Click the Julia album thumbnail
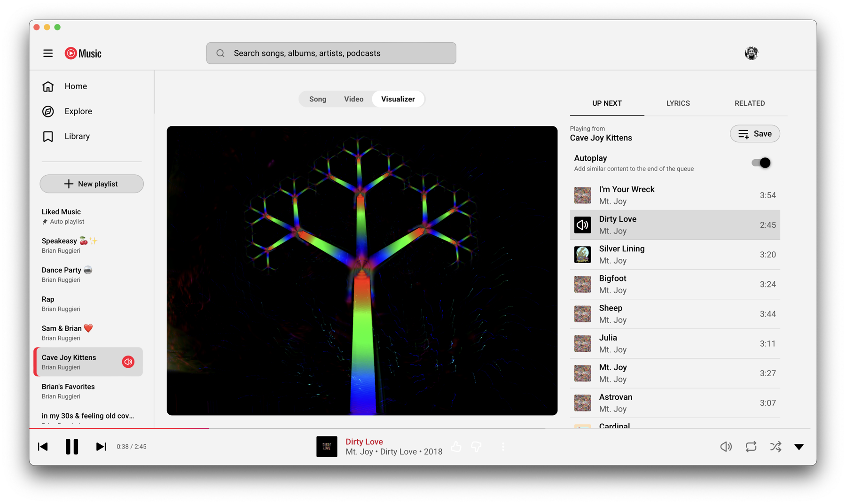Image resolution: width=846 pixels, height=504 pixels. (582, 343)
